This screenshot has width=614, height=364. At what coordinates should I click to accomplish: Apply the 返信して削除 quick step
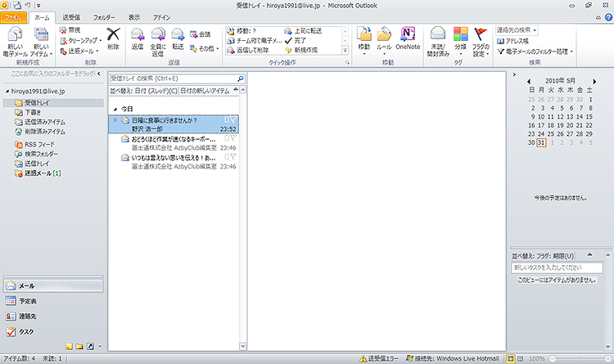coord(249,50)
